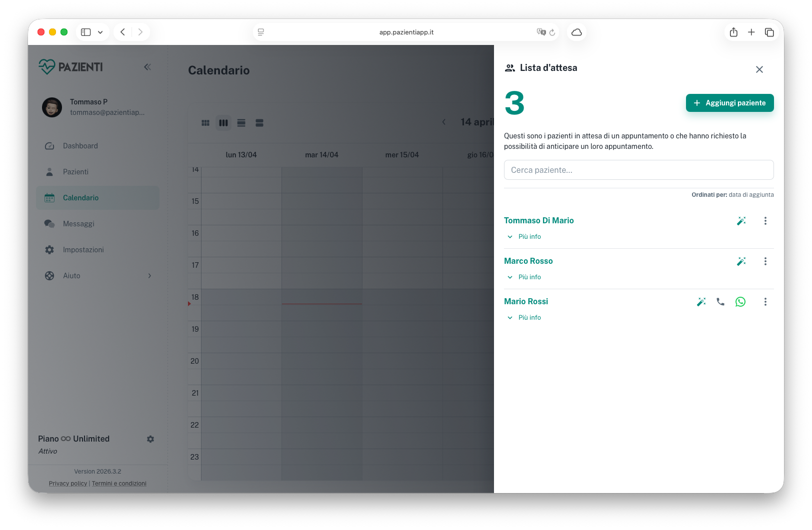This screenshot has width=812, height=530.
Task: Click magic wand icon for Marco Rosso
Action: coord(741,261)
